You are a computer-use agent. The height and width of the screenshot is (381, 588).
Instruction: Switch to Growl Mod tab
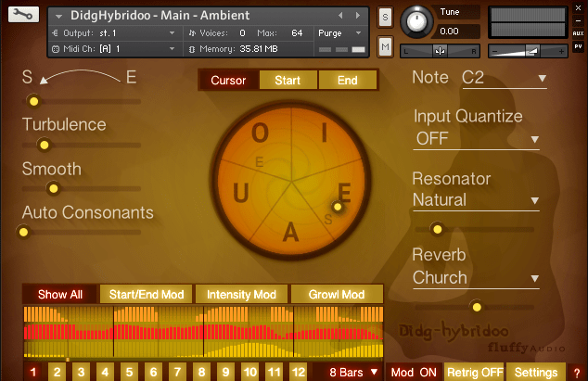point(337,295)
